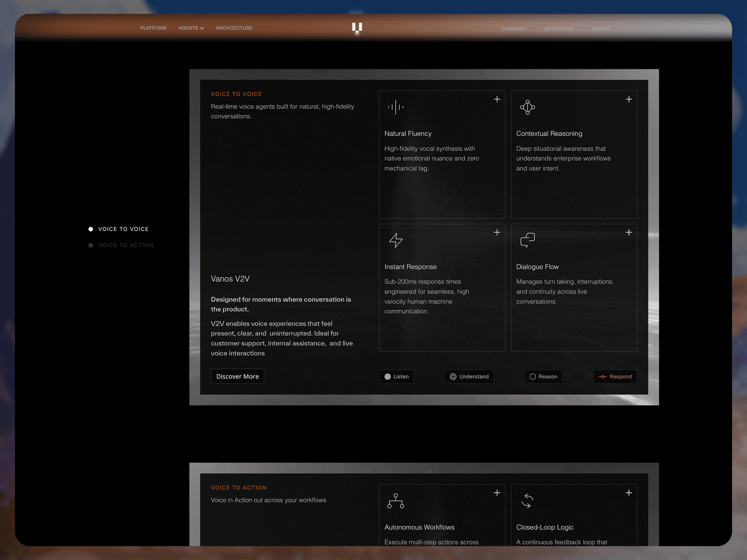Click 'Voice in Action out across your workflows' text

(x=268, y=500)
